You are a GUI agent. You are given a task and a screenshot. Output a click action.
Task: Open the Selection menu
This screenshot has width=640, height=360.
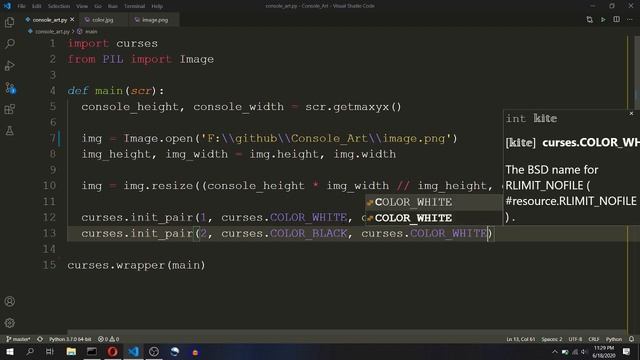59,6
